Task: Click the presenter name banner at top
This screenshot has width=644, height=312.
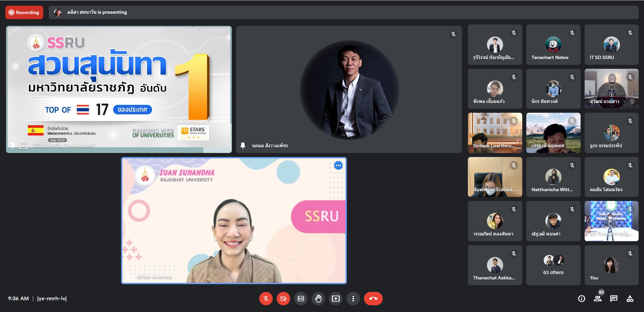Action: coord(97,12)
